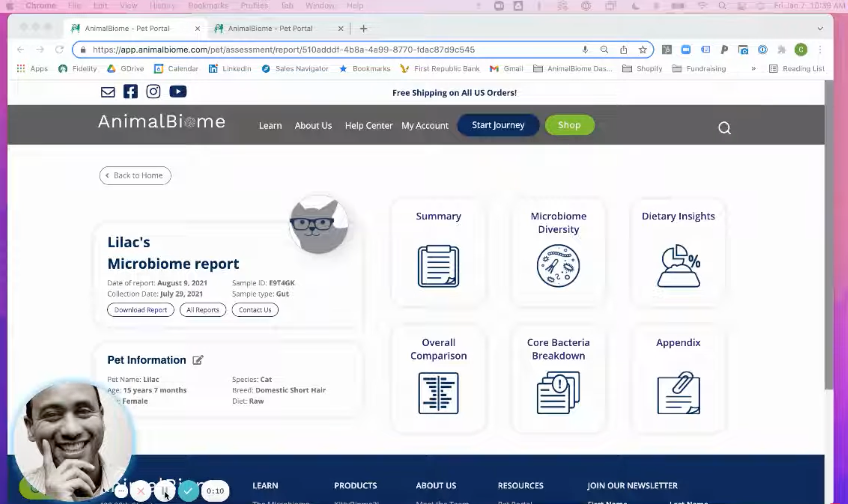Open the Chrome extensions puzzle icon
This screenshot has width=848, height=504.
[x=781, y=50]
